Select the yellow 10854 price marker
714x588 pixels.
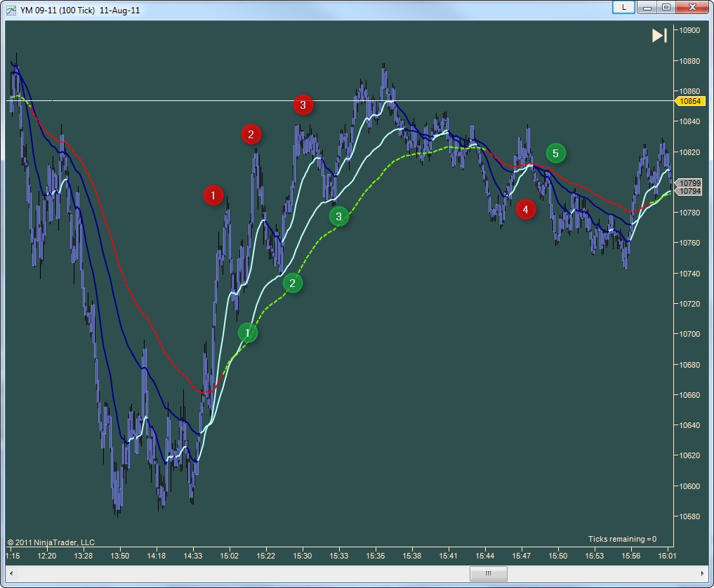[x=690, y=101]
